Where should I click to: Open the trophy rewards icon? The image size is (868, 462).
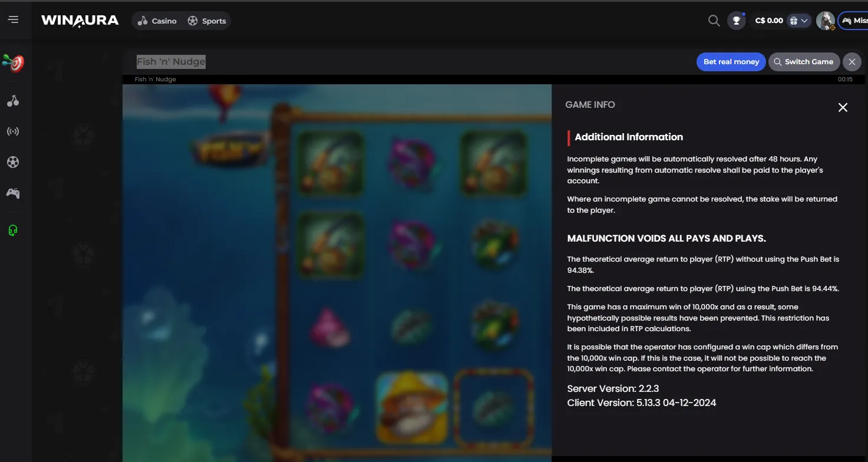(x=736, y=21)
